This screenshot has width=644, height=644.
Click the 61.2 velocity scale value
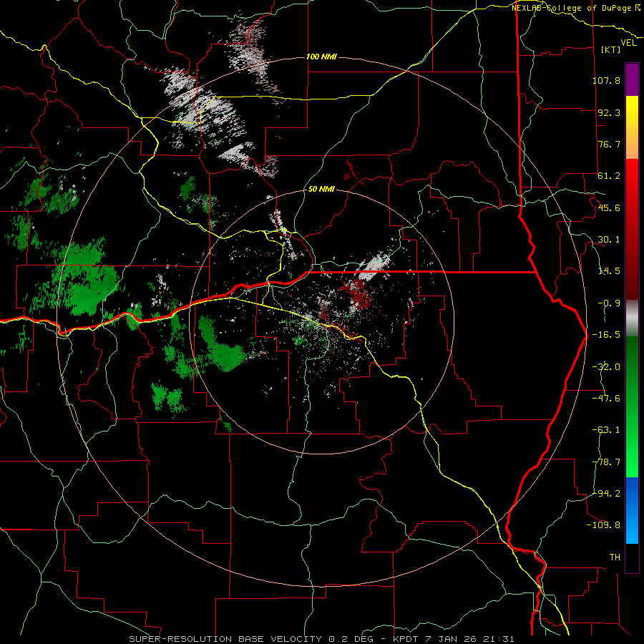point(609,176)
